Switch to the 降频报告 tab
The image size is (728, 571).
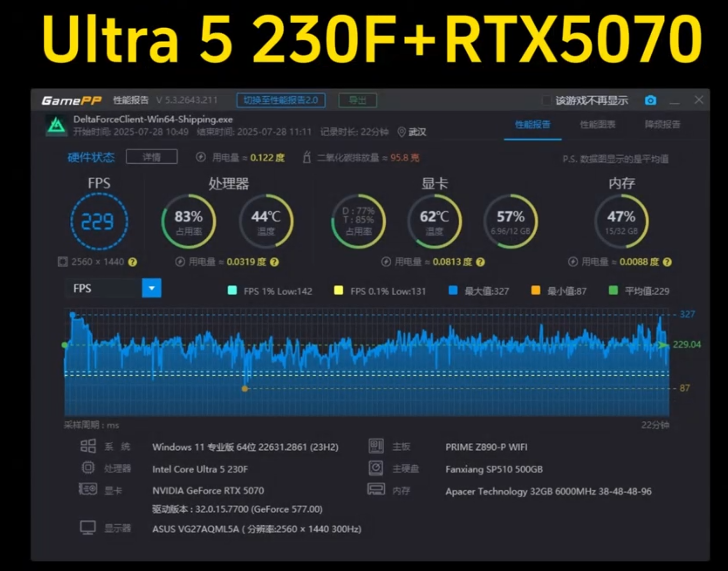tap(662, 124)
